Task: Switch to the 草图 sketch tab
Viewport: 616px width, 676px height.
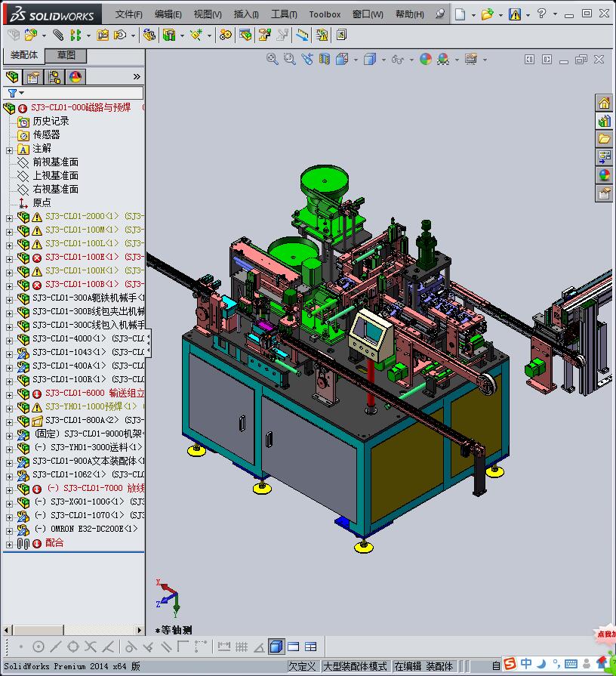Action: 66,55
